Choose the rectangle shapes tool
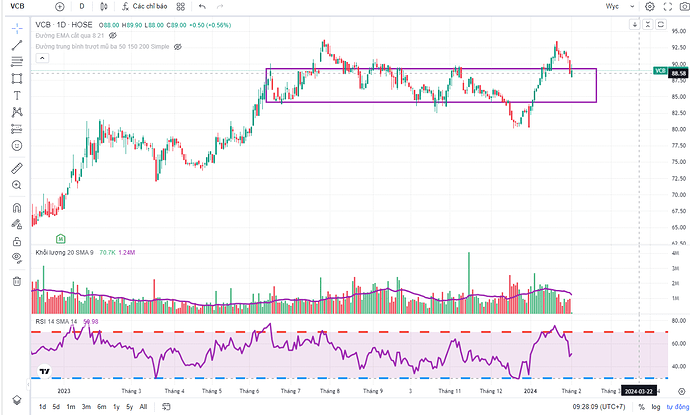 coord(16,78)
